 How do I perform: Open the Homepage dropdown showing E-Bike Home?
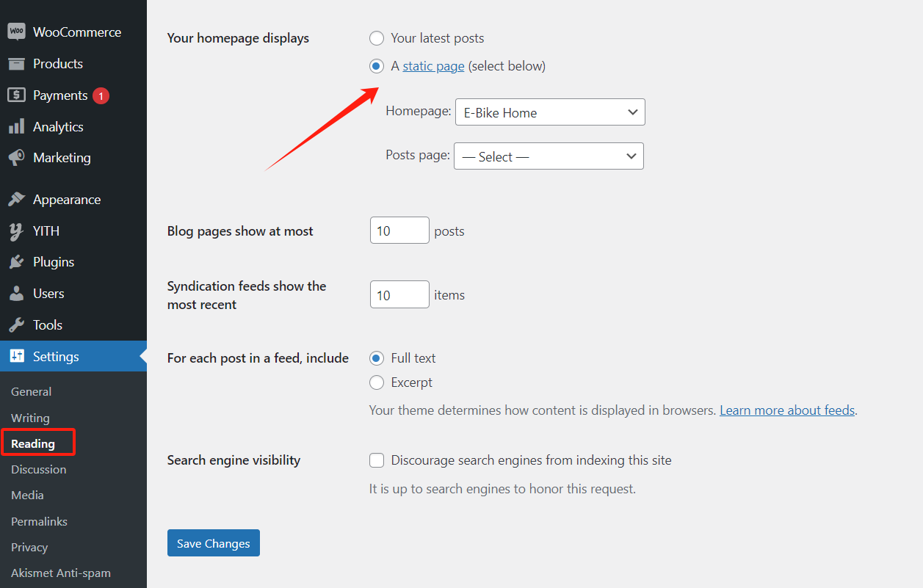[x=549, y=112]
